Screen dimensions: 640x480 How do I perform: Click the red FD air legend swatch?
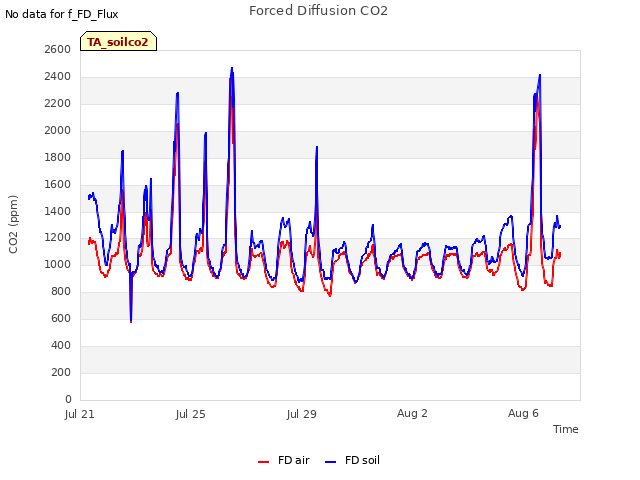[x=264, y=462]
